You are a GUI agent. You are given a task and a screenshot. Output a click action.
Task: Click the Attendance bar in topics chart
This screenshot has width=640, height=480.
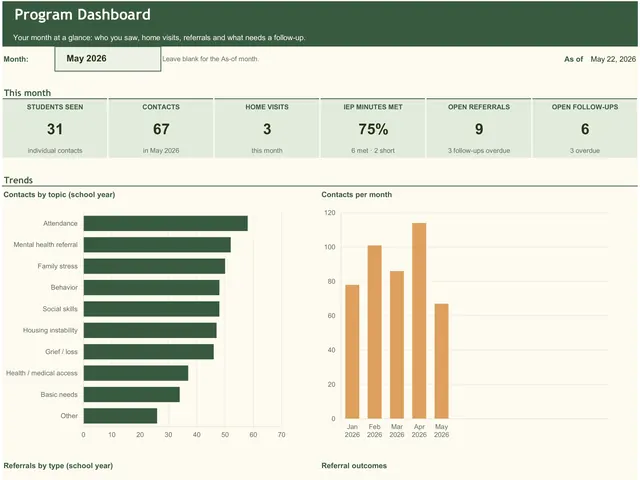pos(166,223)
